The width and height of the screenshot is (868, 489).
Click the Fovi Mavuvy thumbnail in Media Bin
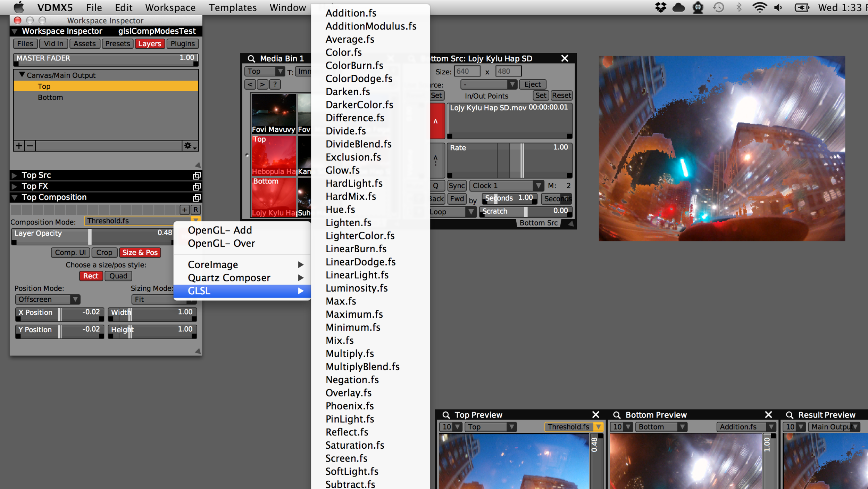(274, 113)
